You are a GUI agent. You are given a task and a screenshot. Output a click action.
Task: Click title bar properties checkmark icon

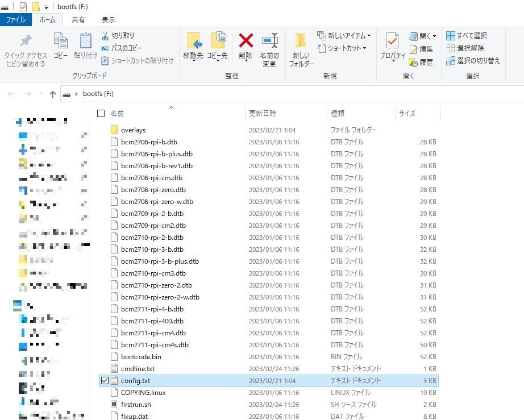[23, 7]
